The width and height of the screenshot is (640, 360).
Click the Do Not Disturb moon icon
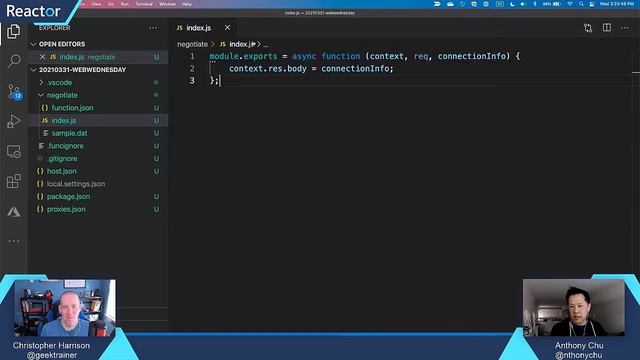point(512,4)
